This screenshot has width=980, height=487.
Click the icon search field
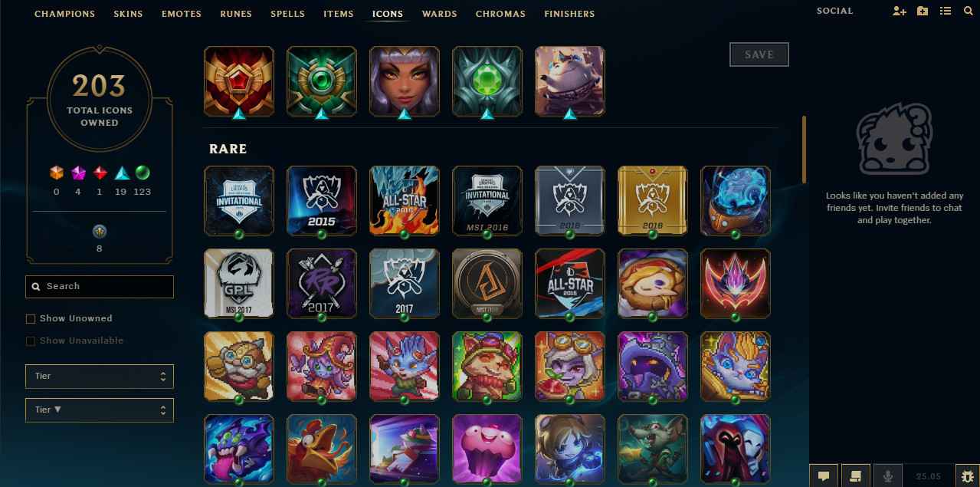[x=100, y=286]
